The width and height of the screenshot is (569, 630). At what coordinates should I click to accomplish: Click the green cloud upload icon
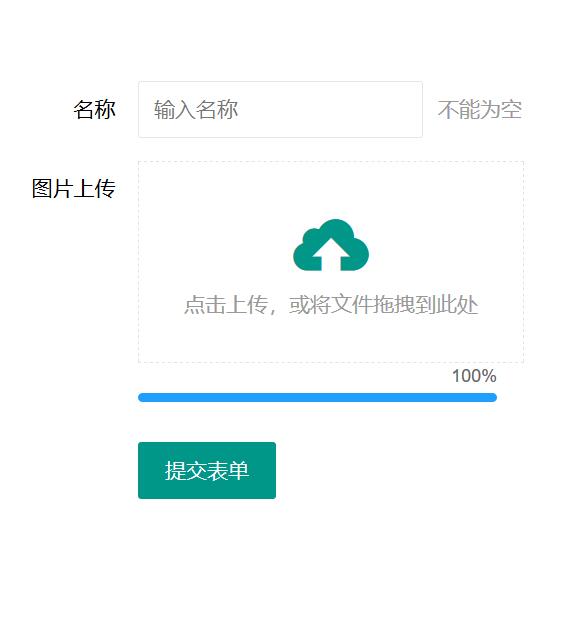(x=331, y=245)
